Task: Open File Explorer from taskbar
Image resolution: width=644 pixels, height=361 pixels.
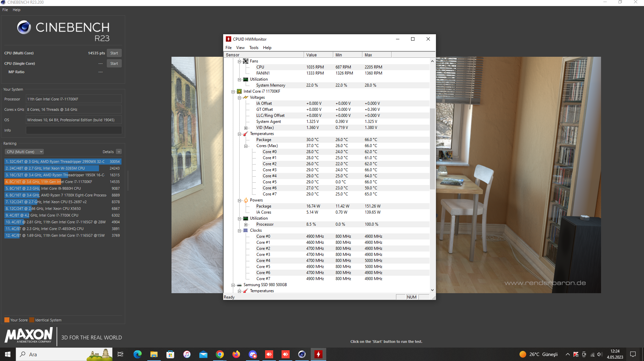Action: 154,354
